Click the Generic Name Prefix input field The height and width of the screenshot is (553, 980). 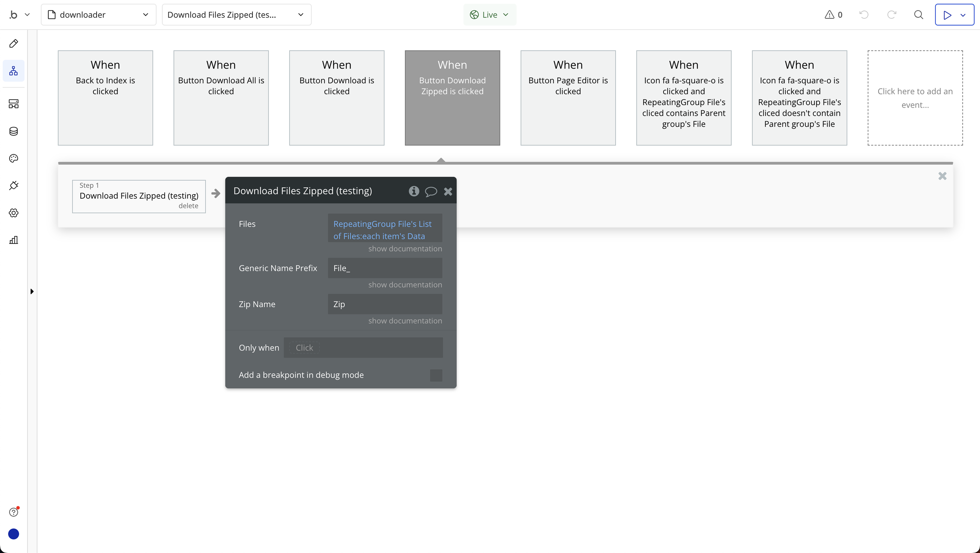[385, 268]
